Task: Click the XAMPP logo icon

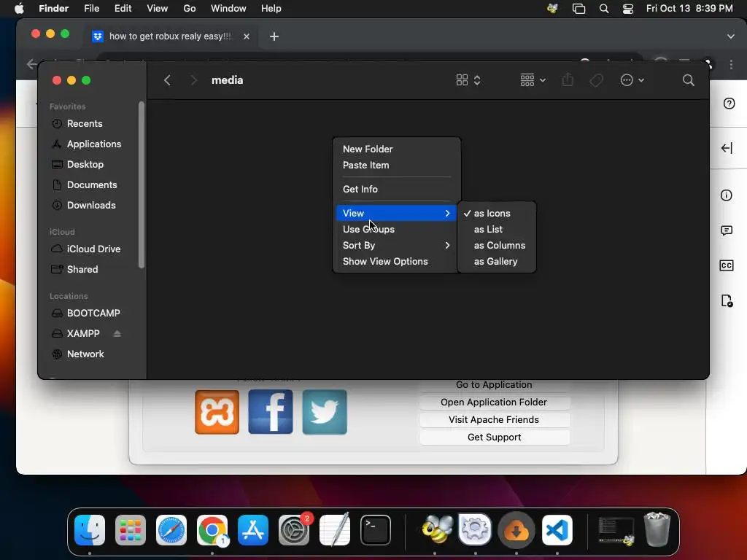Action: coord(217,412)
